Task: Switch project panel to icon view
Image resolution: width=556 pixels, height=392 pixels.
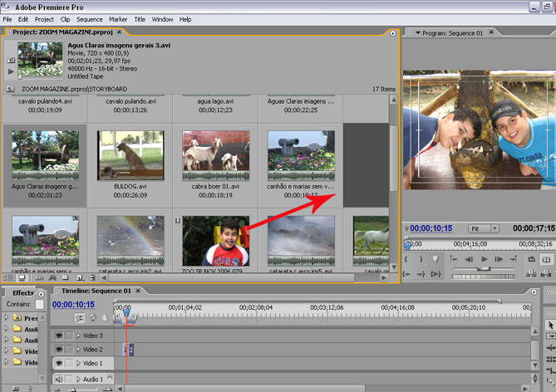Action: click(22, 277)
